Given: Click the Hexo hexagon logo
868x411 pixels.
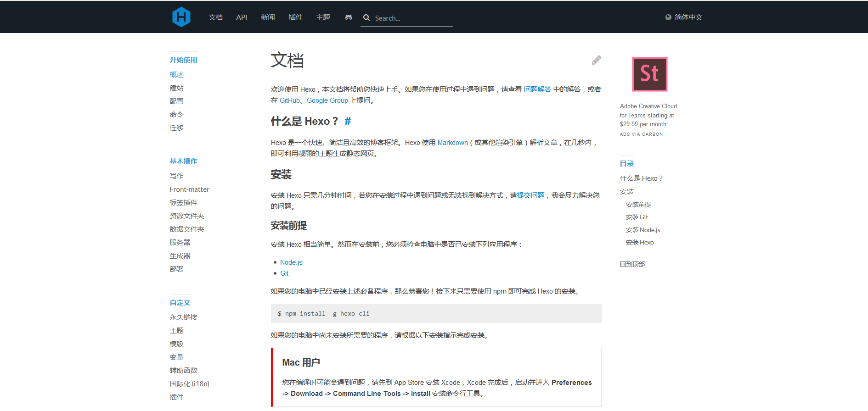Looking at the screenshot, I should click(x=181, y=17).
